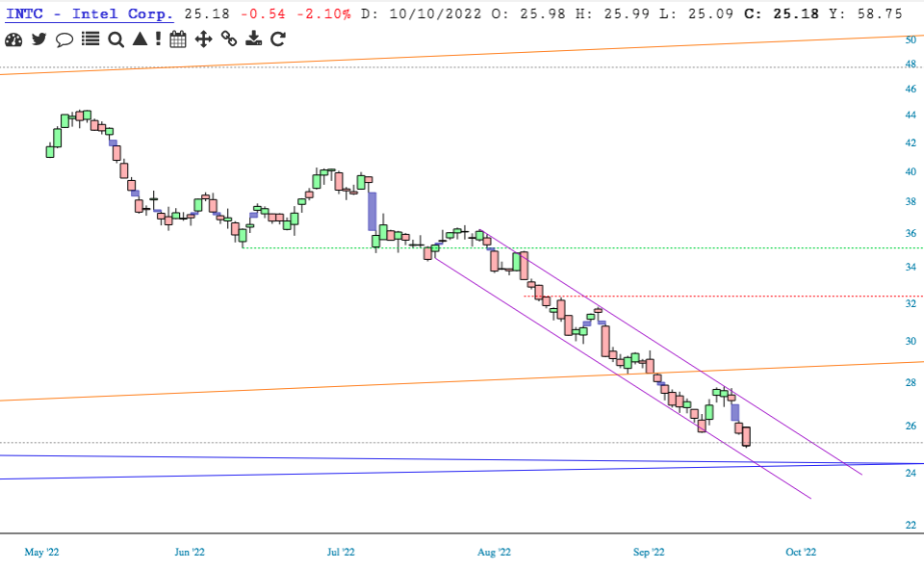Click the May '22 axis label
924x569 pixels.
(41, 552)
